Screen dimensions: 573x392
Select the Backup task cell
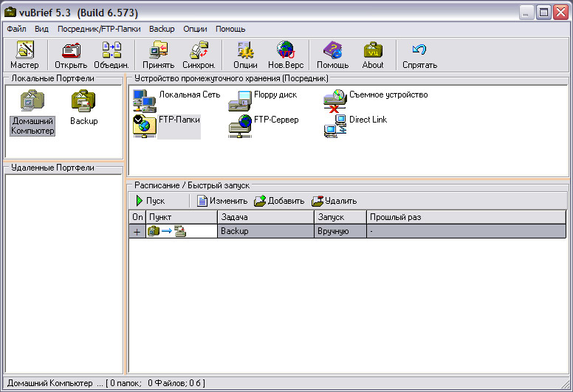pyautogui.click(x=266, y=231)
